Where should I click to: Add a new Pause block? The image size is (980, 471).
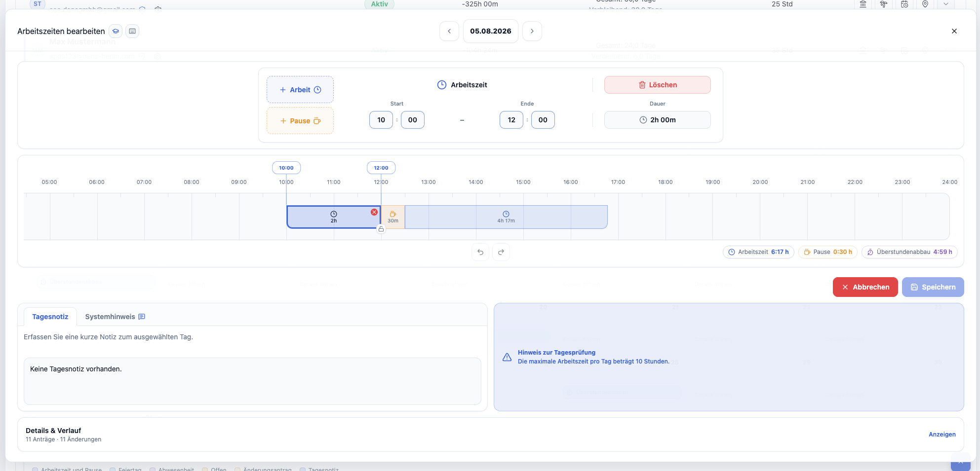pos(300,121)
